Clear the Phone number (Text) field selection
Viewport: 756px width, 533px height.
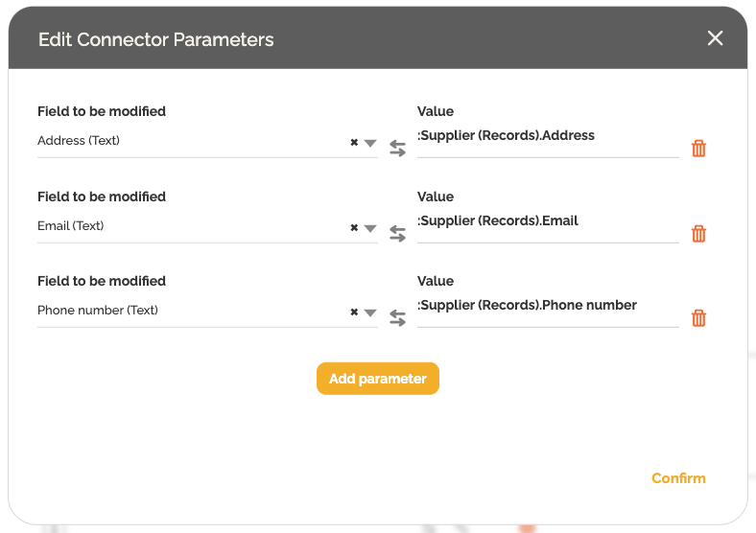click(354, 313)
